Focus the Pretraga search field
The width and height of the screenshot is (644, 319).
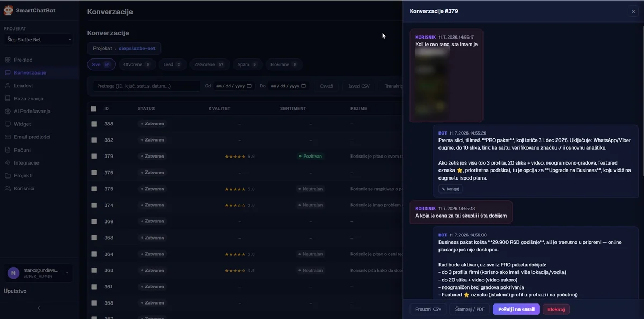[x=147, y=86]
